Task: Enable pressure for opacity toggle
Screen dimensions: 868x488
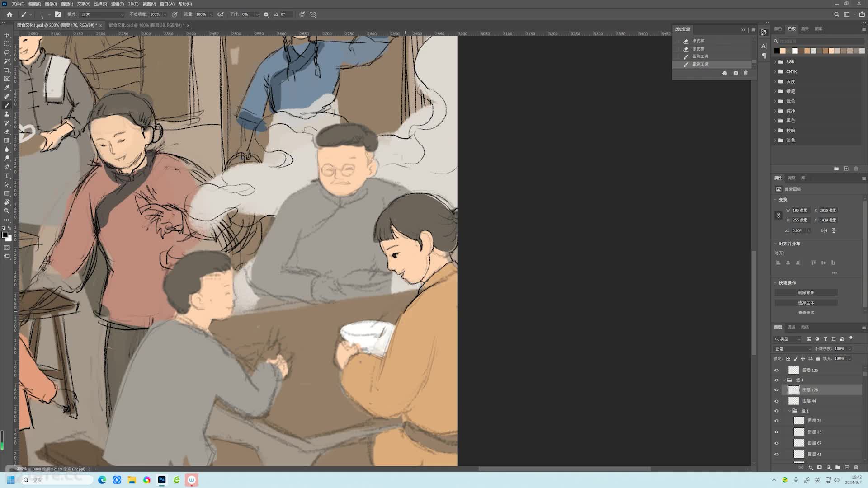Action: [175, 14]
